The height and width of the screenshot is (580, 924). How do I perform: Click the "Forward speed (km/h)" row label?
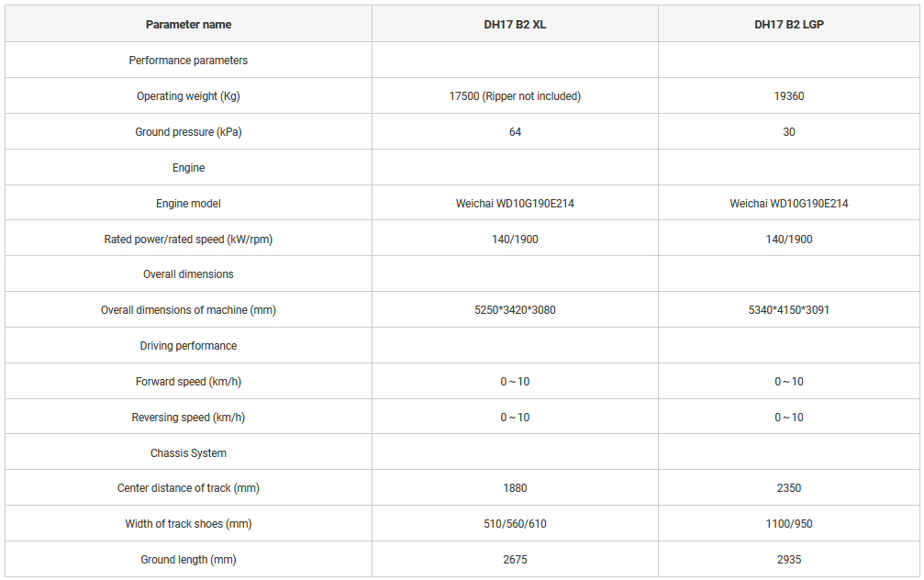pos(188,382)
